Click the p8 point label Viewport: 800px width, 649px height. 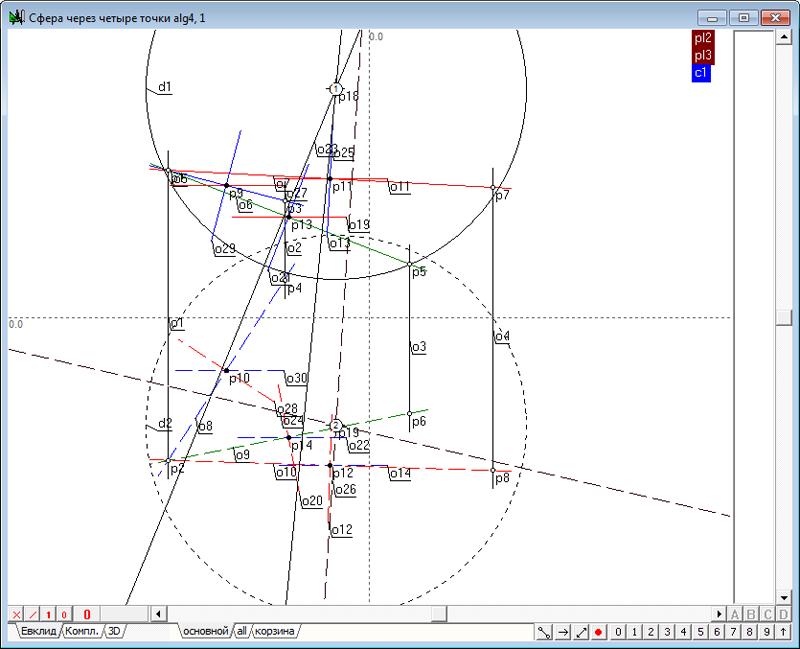502,478
